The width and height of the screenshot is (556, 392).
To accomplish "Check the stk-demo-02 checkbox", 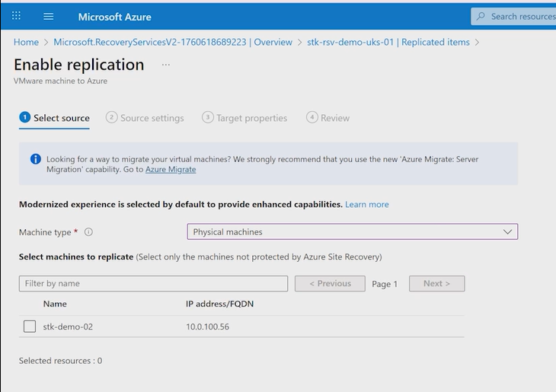I will coord(30,327).
